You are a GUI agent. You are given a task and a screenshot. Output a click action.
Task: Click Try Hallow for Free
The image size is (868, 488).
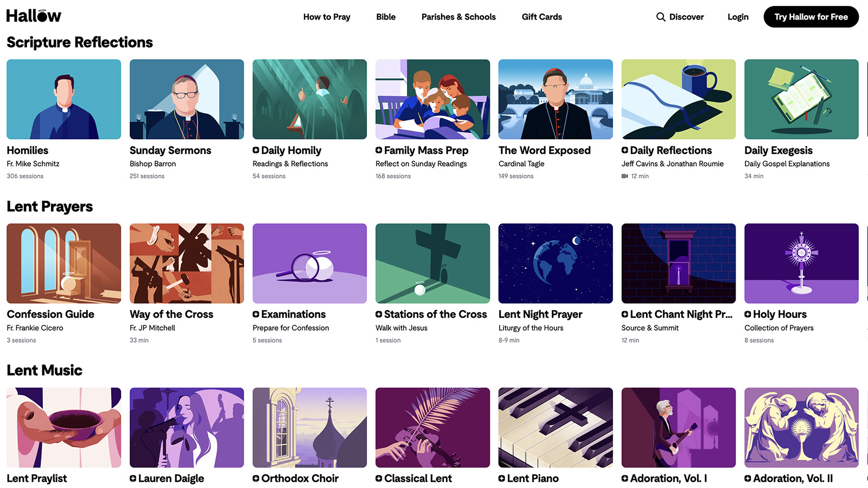[811, 17]
